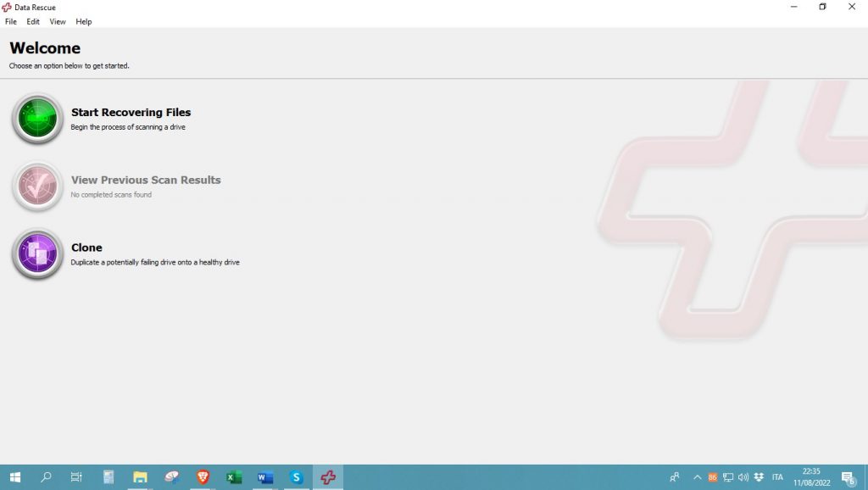Open the Windows Start menu
Image resolution: width=868 pixels, height=490 pixels.
point(15,477)
